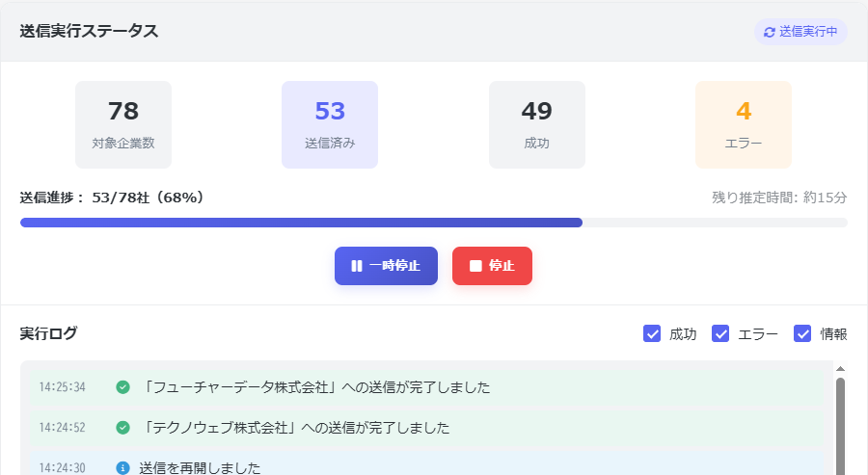The width and height of the screenshot is (868, 475).
Task: Click the 送信進捗: 53/78社(68%) label
Action: (x=113, y=198)
